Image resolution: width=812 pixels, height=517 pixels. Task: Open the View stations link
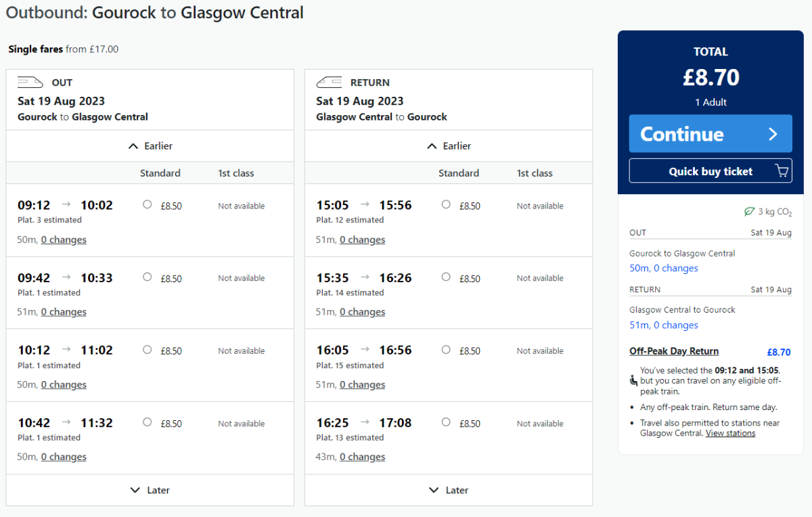click(730, 433)
